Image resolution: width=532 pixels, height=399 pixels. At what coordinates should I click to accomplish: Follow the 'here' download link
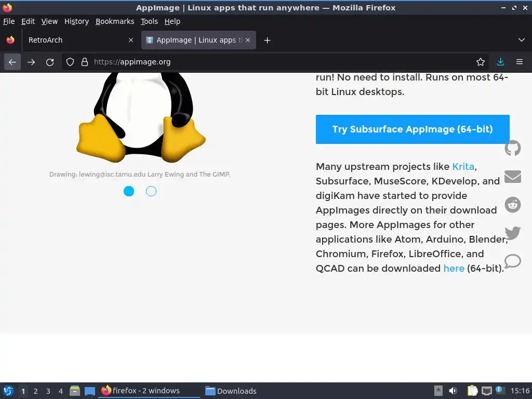click(454, 269)
